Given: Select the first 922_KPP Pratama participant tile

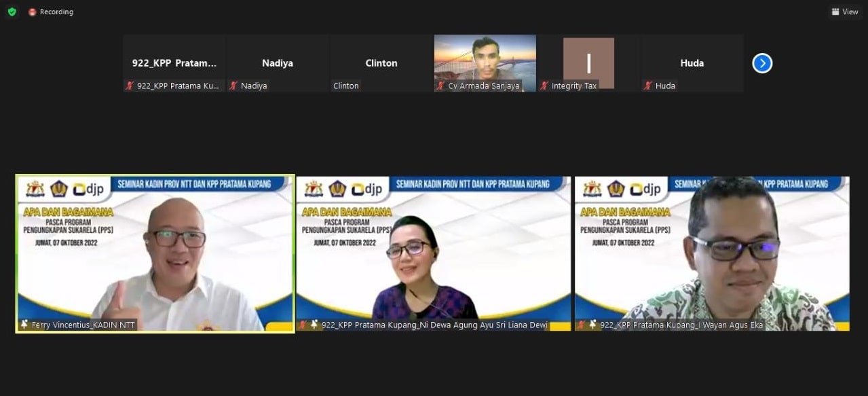Looking at the screenshot, I should (x=174, y=62).
